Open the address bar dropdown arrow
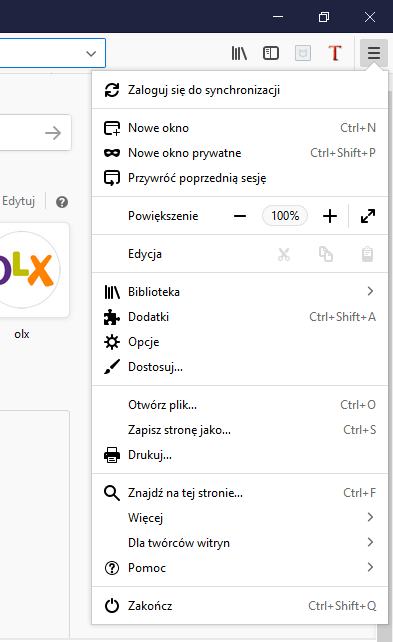393x642 pixels. click(91, 54)
